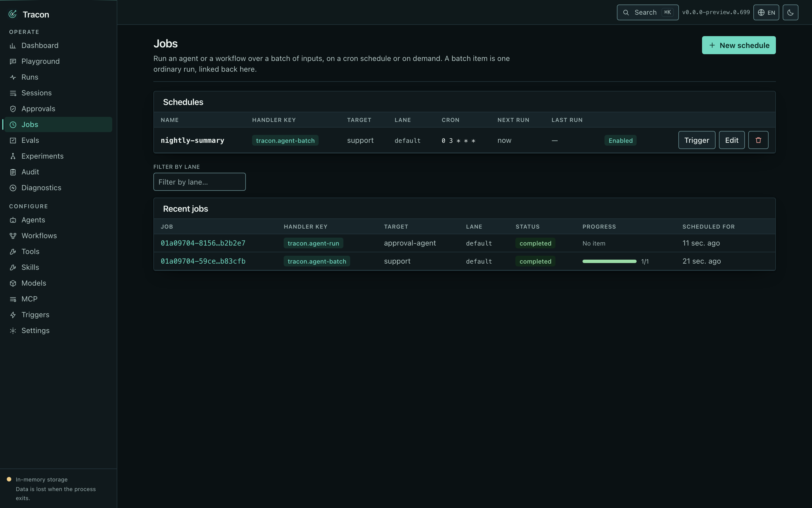Open Approvals from its shield icon
Screen dimensions: 812x508
(x=13, y=109)
